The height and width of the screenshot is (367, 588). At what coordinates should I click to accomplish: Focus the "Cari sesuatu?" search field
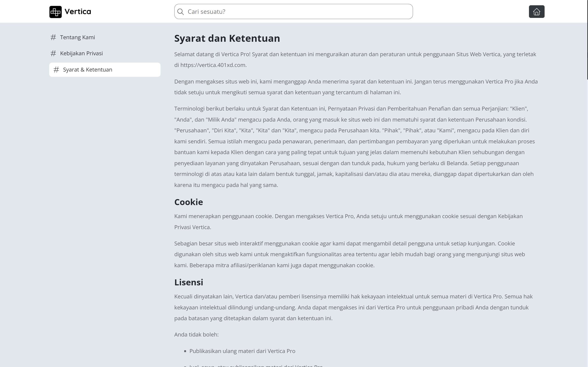pos(297,12)
